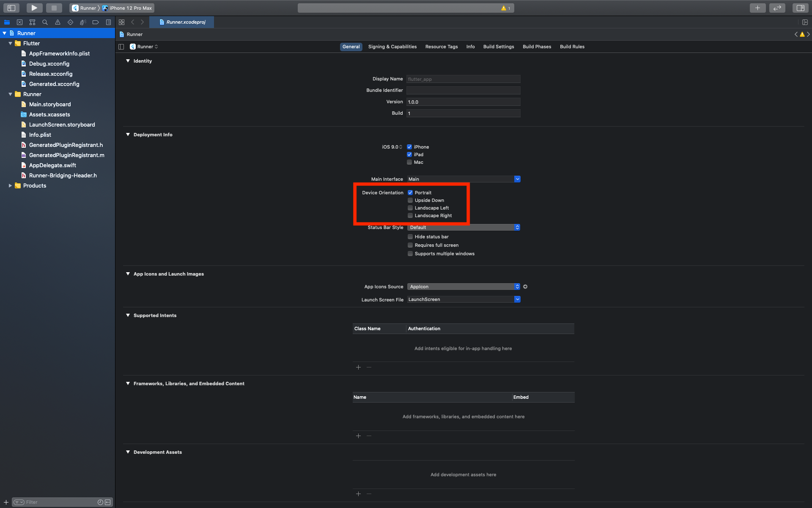This screenshot has width=812, height=508.
Task: Run the Runner build
Action: pyautogui.click(x=34, y=8)
